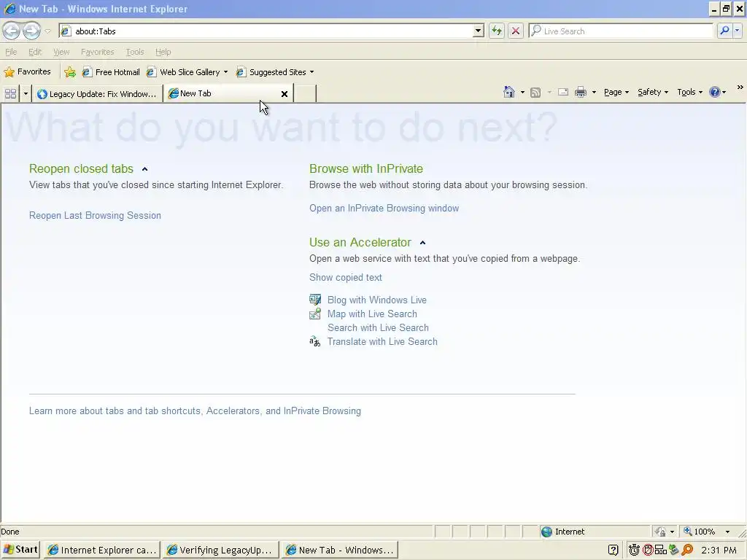The image size is (747, 560).
Task: Switch to the Legacy Update tab
Action: coord(97,94)
